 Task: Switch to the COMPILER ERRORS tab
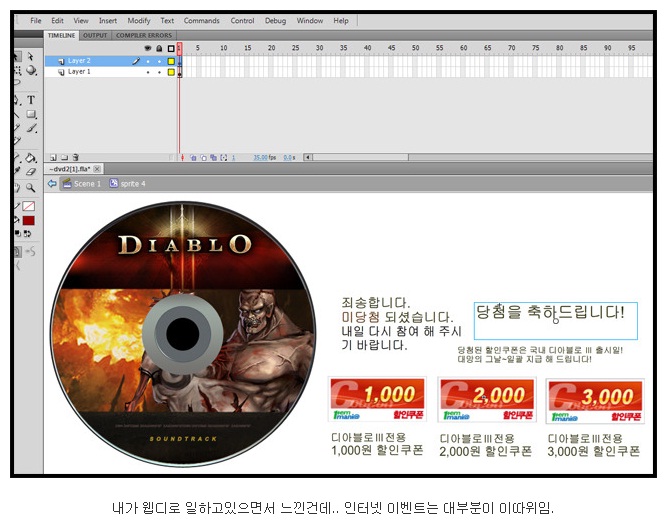click(x=144, y=36)
